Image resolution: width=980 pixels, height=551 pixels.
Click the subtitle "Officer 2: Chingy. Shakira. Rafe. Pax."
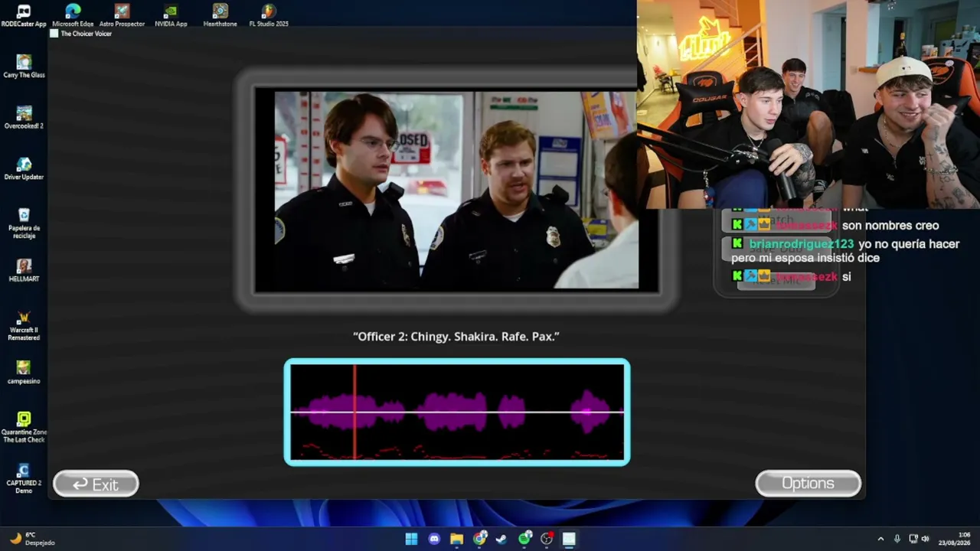(456, 336)
